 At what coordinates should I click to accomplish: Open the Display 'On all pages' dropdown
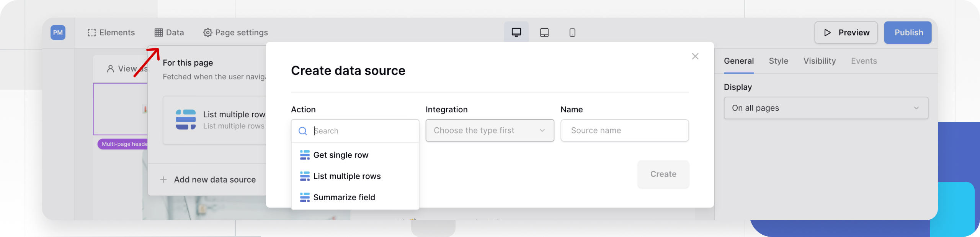(826, 108)
